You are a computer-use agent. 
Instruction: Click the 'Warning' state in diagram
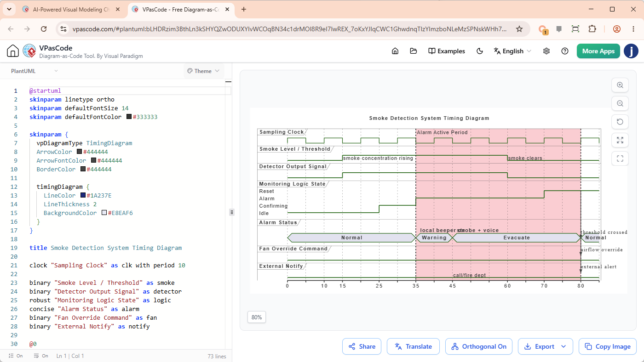coord(434,238)
